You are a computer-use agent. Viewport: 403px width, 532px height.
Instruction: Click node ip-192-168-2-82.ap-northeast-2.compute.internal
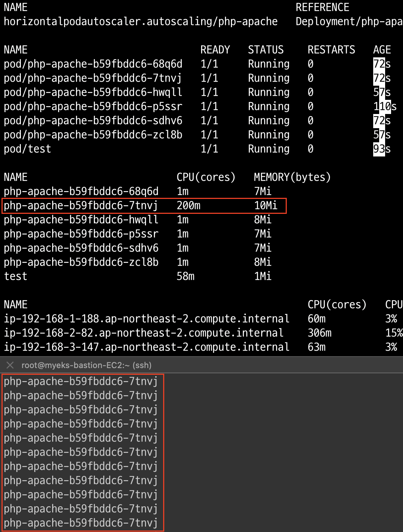(x=144, y=333)
